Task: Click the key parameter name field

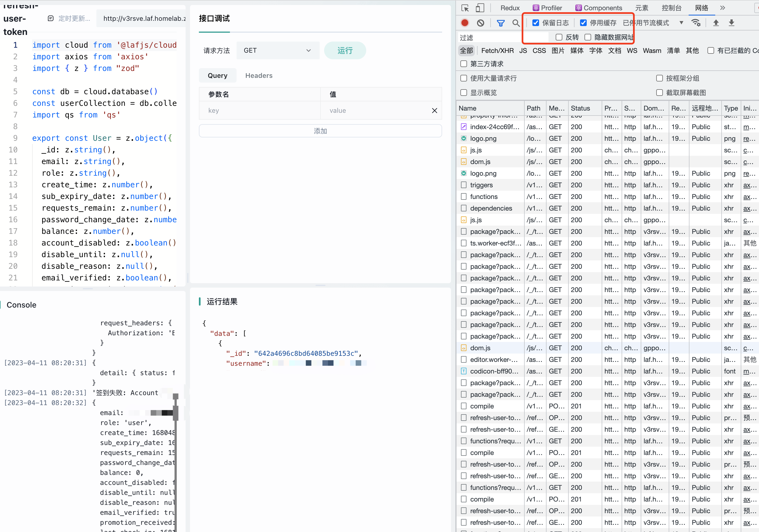Action: pyautogui.click(x=260, y=111)
